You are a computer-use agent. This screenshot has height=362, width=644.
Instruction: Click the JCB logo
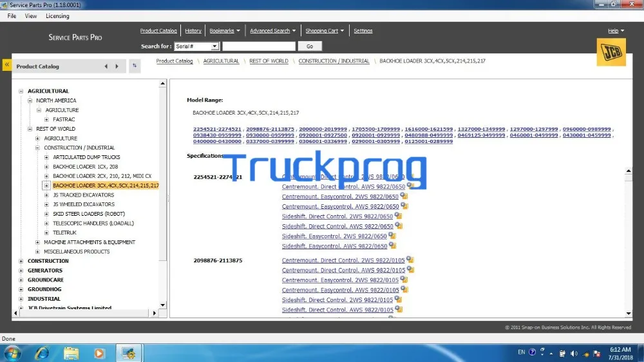[x=611, y=52]
